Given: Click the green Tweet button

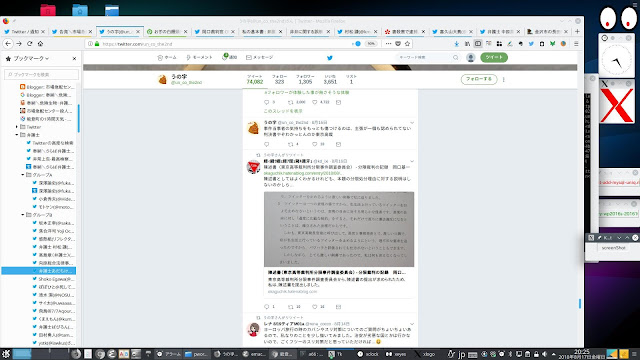Looking at the screenshot, I should point(494,57).
